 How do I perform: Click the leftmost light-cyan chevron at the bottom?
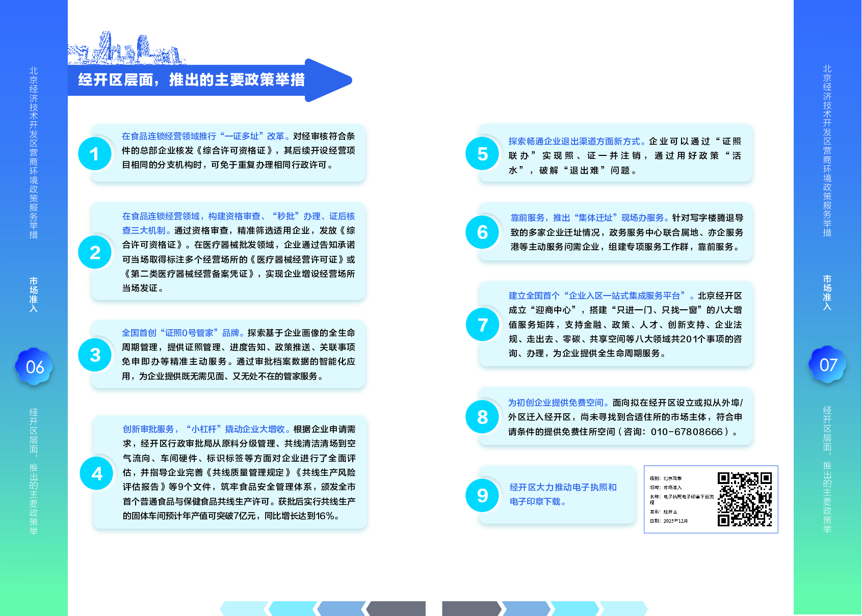[x=243, y=608]
